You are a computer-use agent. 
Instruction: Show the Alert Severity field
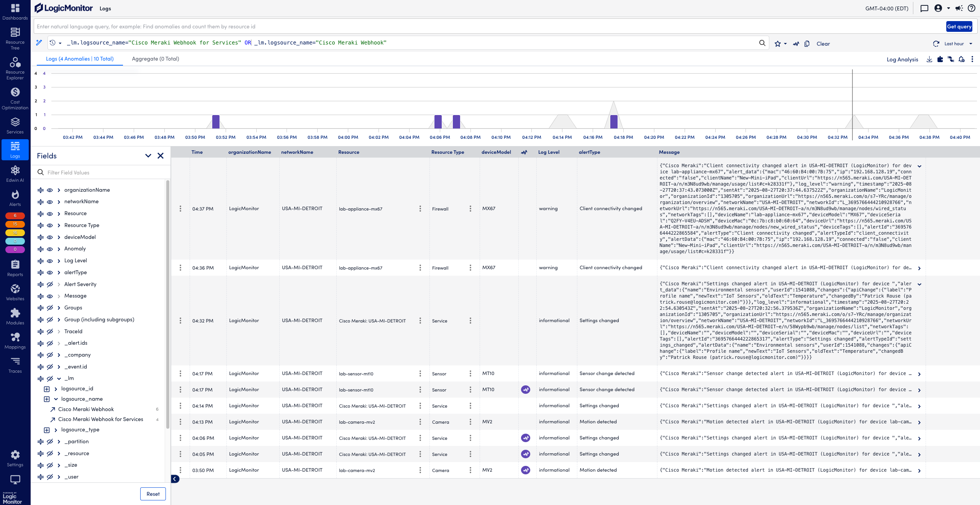pyautogui.click(x=49, y=284)
